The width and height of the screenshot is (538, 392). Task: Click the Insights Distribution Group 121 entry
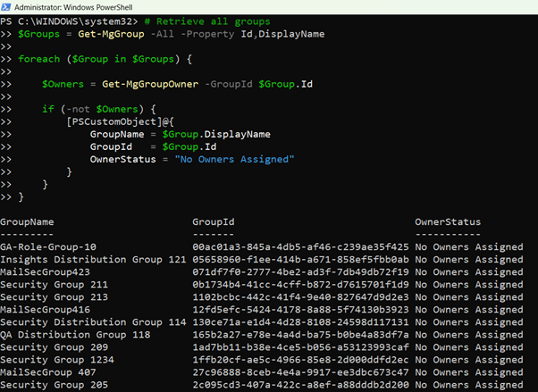click(93, 259)
